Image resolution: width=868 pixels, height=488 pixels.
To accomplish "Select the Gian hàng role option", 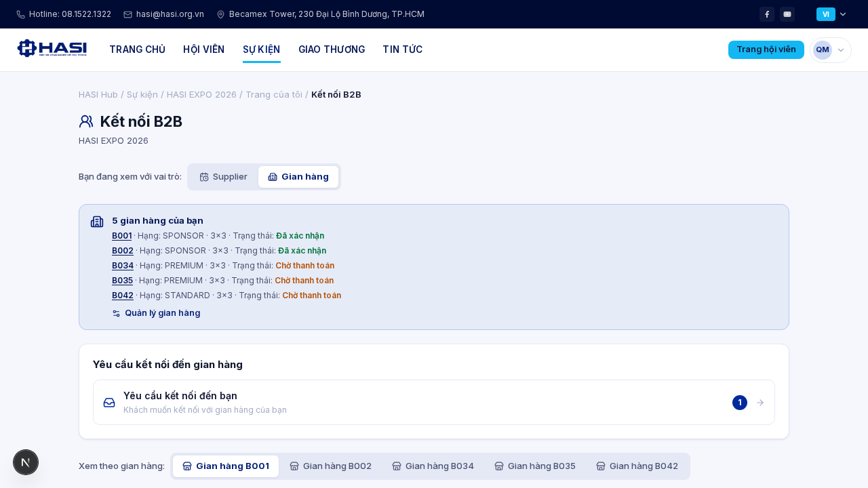I will [298, 177].
